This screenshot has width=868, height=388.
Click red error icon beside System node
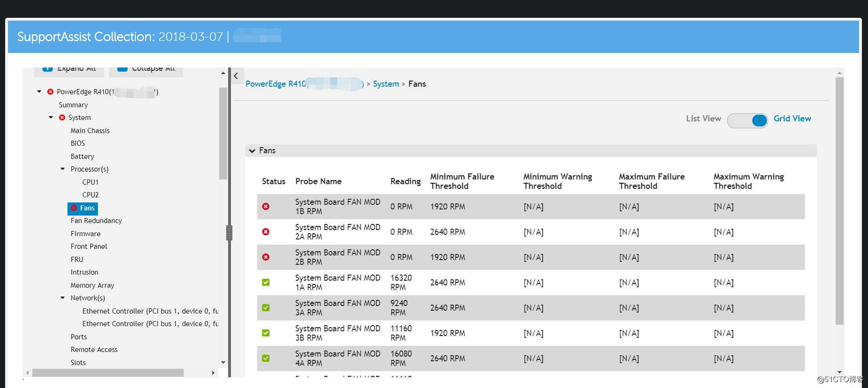[62, 118]
